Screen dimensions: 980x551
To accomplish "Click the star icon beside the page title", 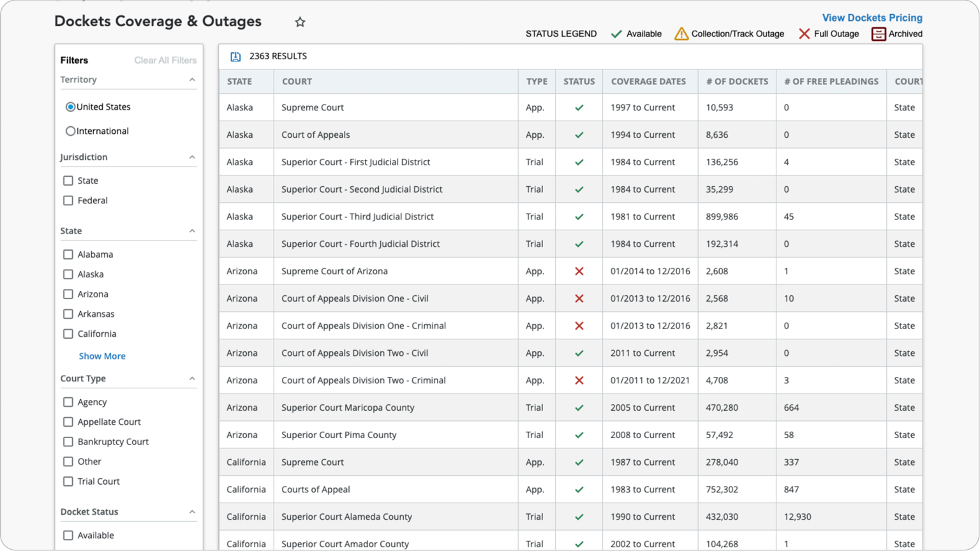I will [x=300, y=21].
